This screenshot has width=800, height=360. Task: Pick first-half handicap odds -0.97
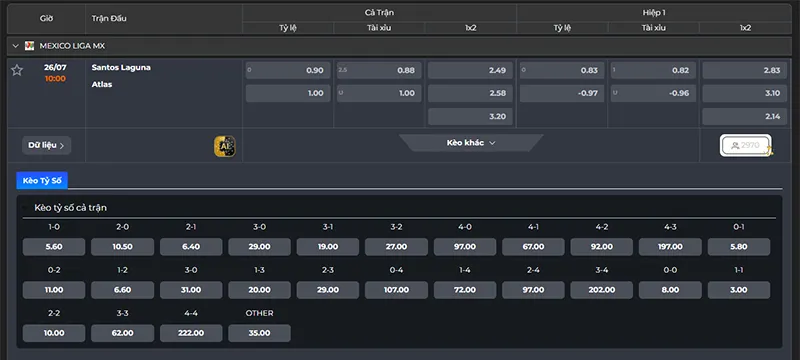coord(562,93)
